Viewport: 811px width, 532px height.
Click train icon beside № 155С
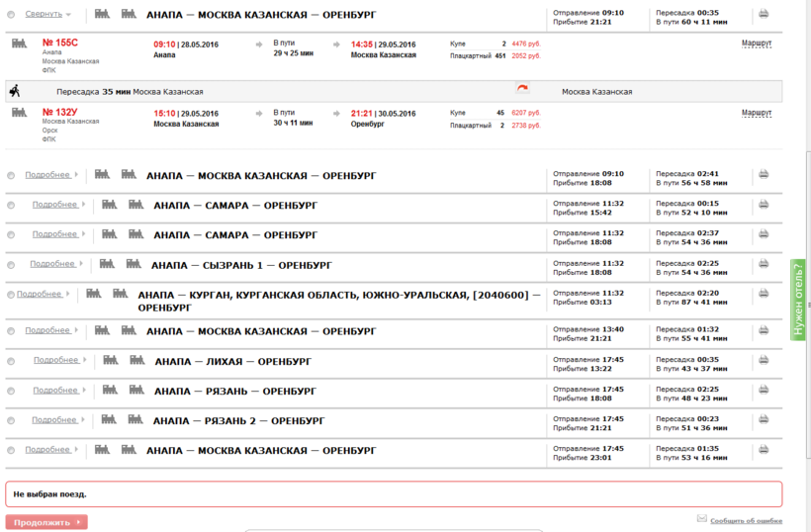(19, 44)
